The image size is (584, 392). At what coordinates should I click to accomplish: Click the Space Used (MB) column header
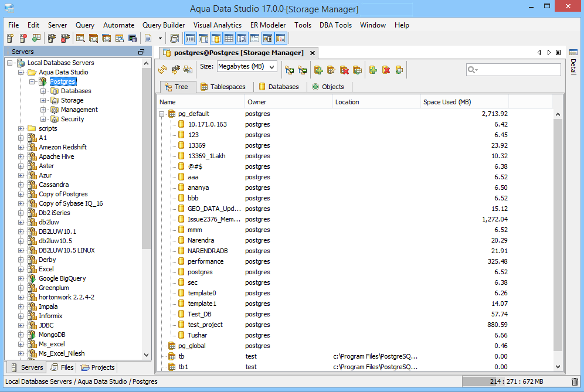pyautogui.click(x=464, y=102)
